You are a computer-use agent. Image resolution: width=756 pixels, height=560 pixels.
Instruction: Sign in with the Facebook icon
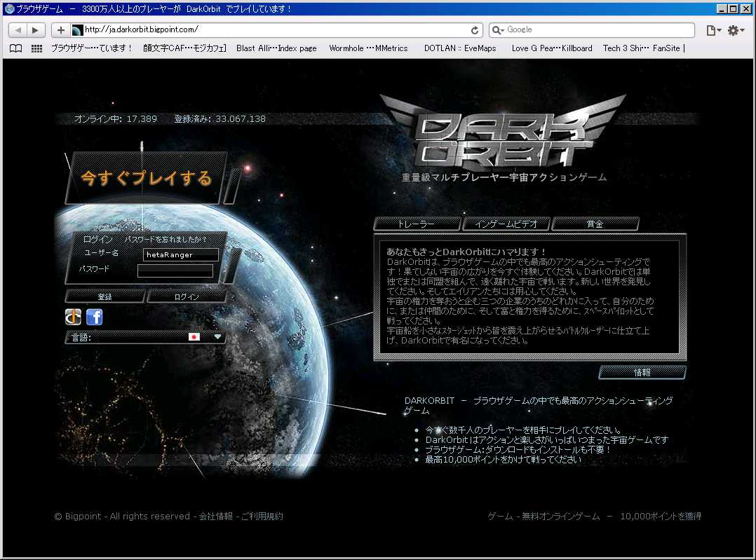pyautogui.click(x=95, y=317)
